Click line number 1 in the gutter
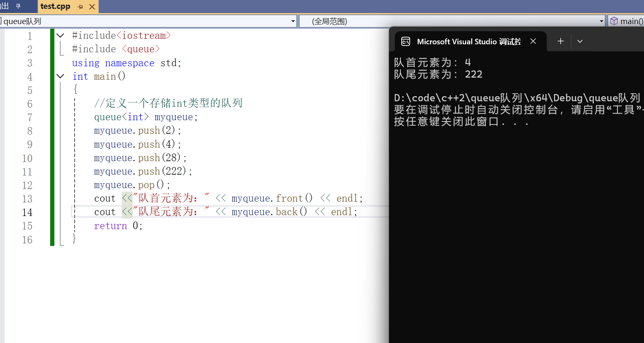This screenshot has height=343, width=644. (30, 36)
